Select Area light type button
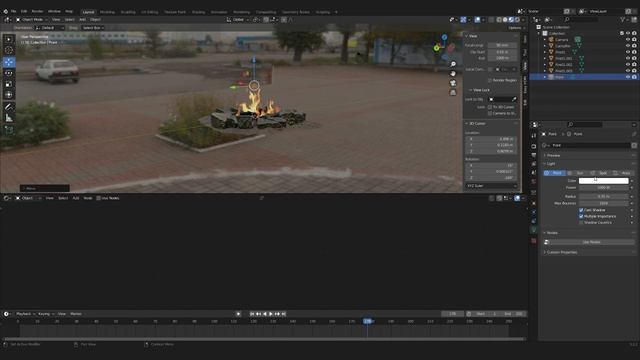The width and height of the screenshot is (640, 360). 623,173
